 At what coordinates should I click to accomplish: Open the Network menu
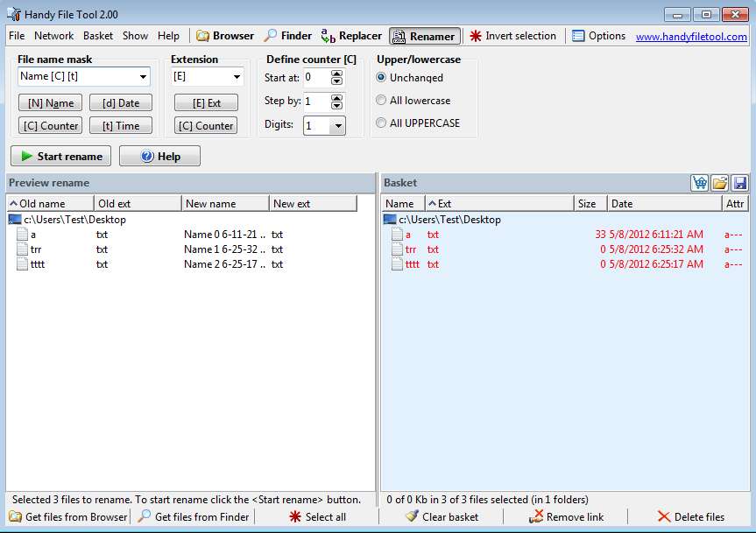54,36
